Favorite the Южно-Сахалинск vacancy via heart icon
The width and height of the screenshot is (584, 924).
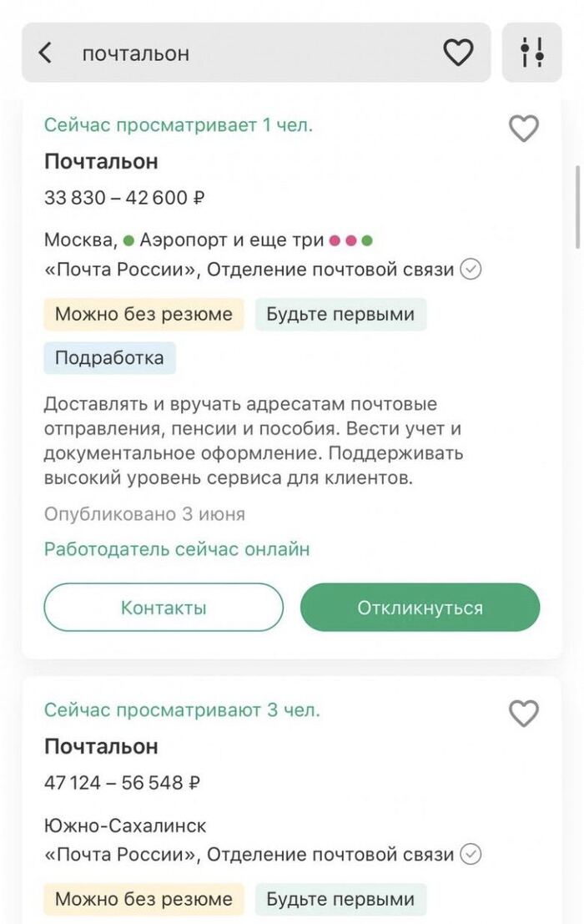point(524,714)
